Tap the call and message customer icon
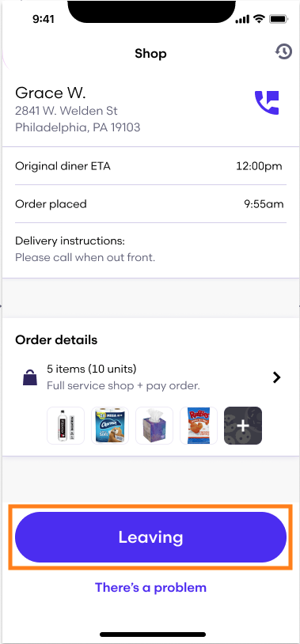Viewport: 300px width, 644px height. pos(267,103)
